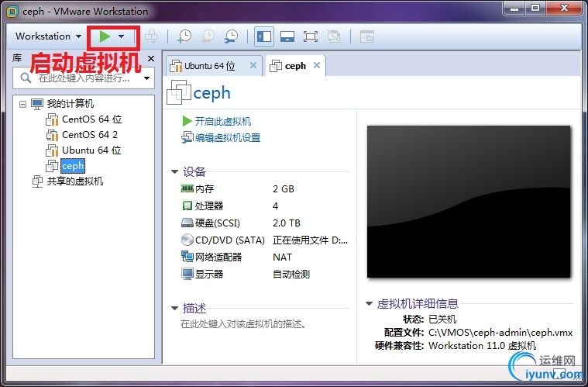
Task: Click the ceph VM icon in library tree
Action: pyautogui.click(x=52, y=166)
